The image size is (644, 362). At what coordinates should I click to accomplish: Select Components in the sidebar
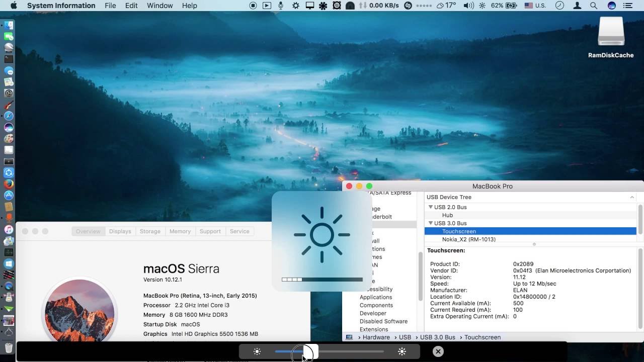coord(376,305)
